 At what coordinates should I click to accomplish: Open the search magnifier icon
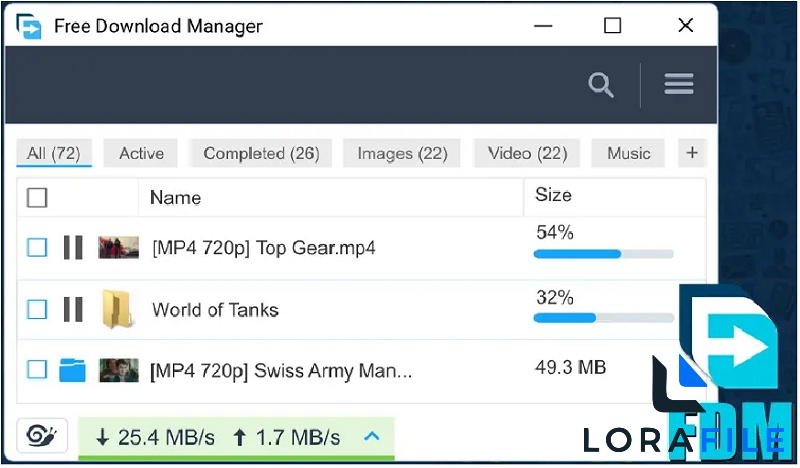point(601,85)
